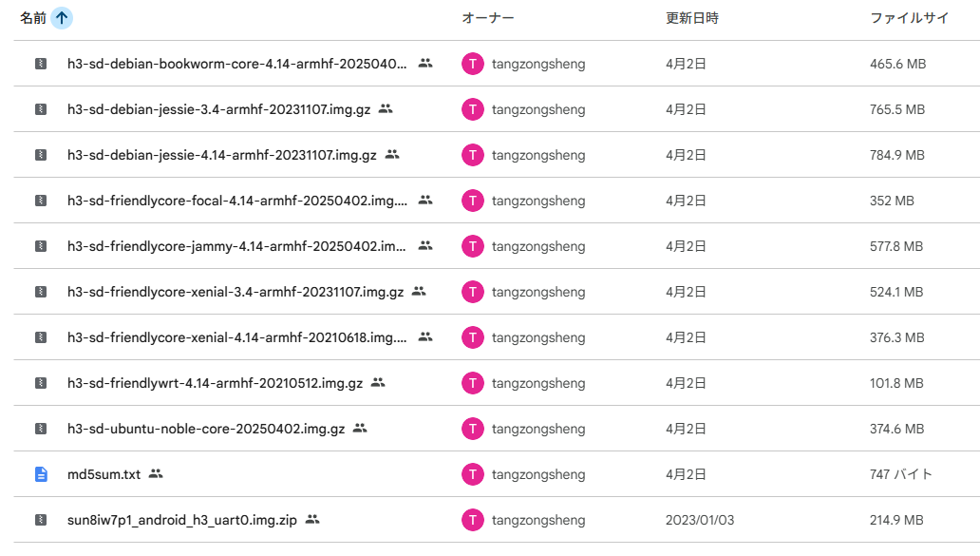Click the 更新日時 column header
Viewport: 980px width, 556px height.
point(692,18)
